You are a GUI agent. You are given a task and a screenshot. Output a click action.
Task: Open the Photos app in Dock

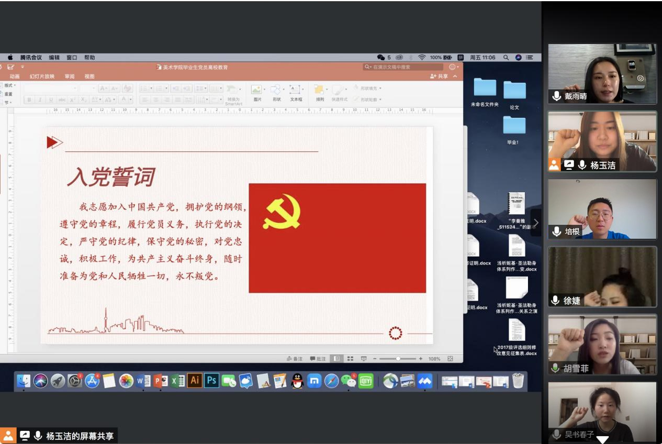[126, 381]
